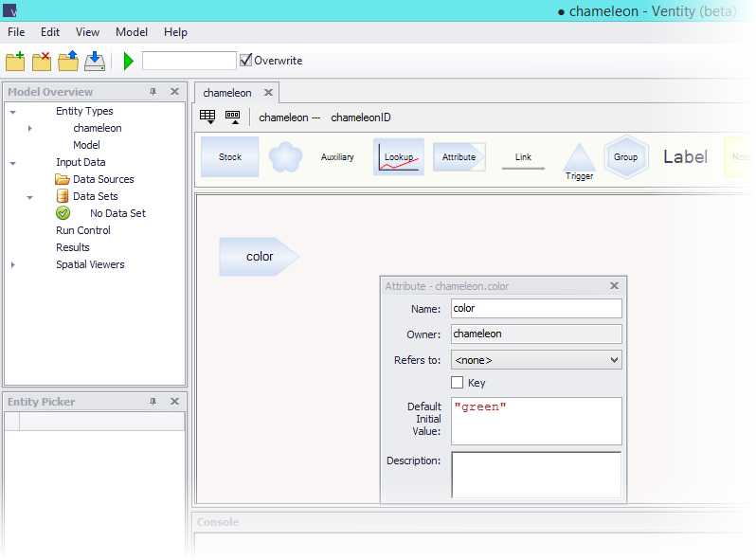Collapse the Data Sets tree node
The height and width of the screenshot is (560, 756).
coord(30,197)
